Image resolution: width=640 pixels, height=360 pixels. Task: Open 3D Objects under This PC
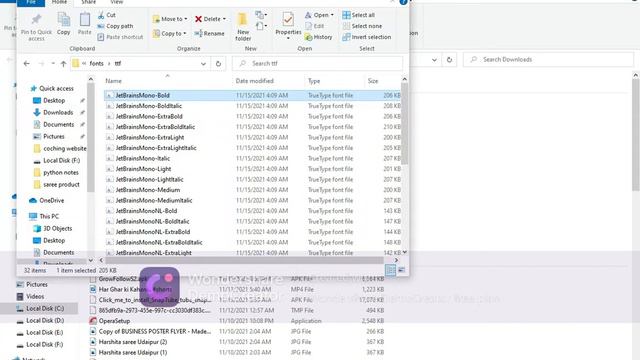[x=53, y=229]
